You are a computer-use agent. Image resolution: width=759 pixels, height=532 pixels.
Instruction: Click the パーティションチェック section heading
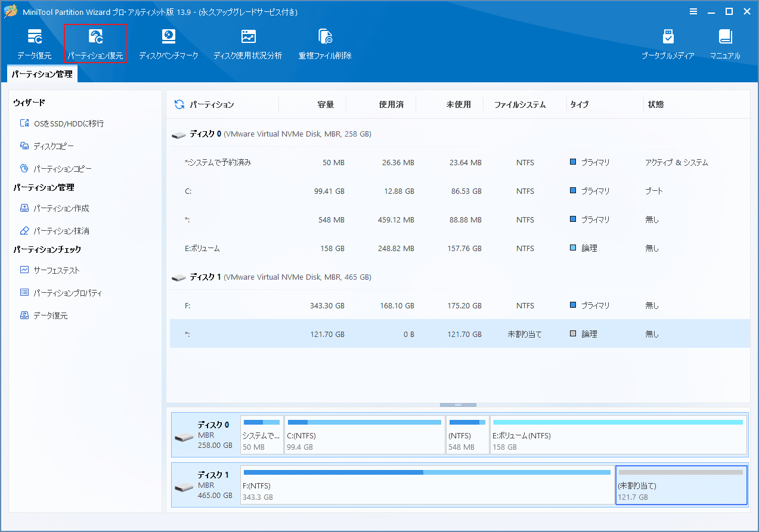[47, 249]
